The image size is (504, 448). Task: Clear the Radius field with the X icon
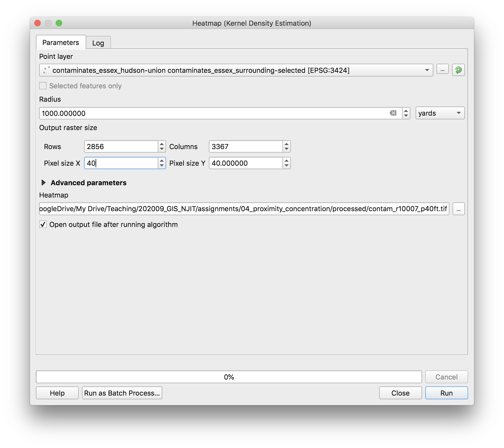click(x=393, y=113)
